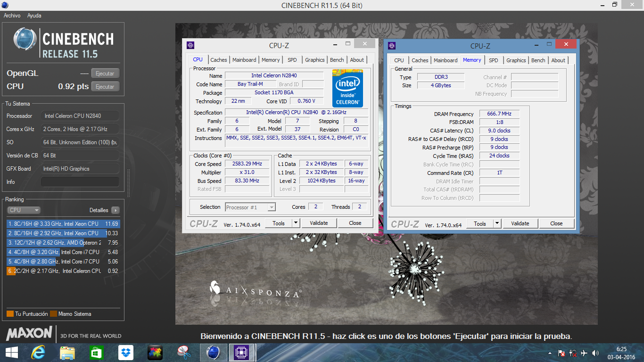The height and width of the screenshot is (362, 644).
Task: Click the Intel Celeron N2840 Name field
Action: click(274, 75)
